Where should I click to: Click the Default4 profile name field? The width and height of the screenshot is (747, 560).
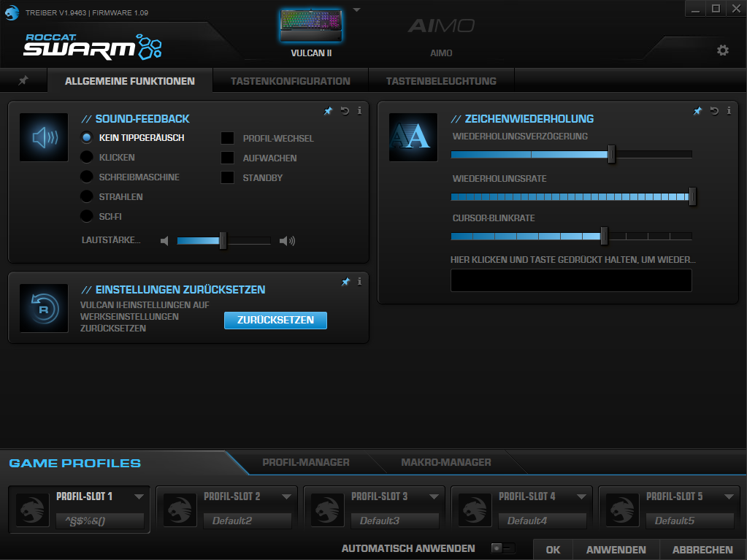pyautogui.click(x=543, y=521)
